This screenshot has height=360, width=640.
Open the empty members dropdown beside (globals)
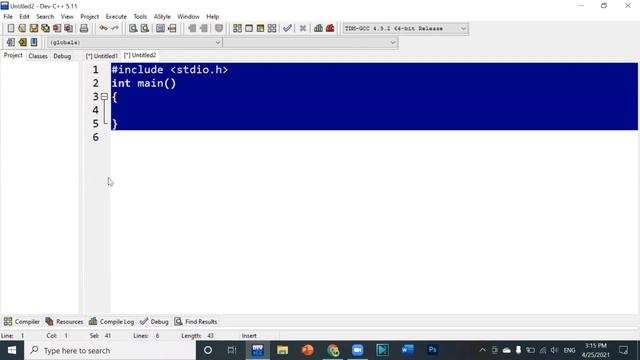pyautogui.click(x=310, y=42)
